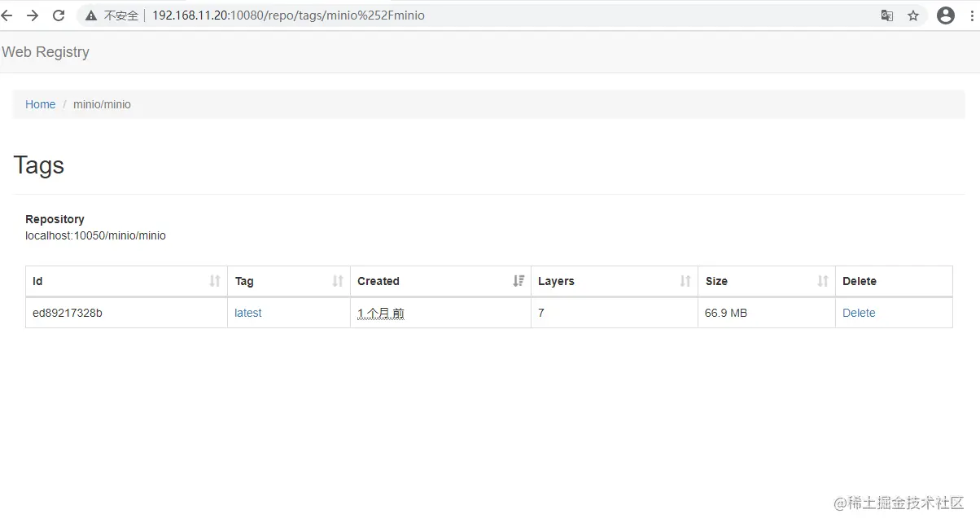
Task: Click the Repository label
Action: point(55,219)
